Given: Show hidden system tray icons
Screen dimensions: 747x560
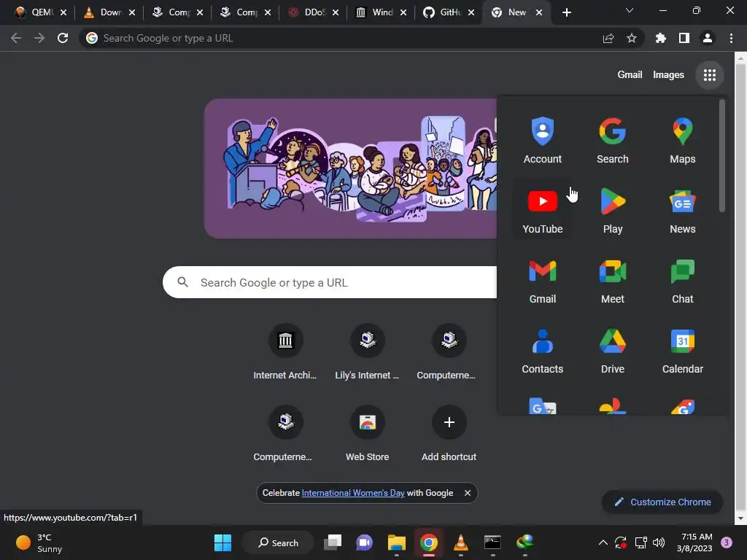Looking at the screenshot, I should pos(603,542).
